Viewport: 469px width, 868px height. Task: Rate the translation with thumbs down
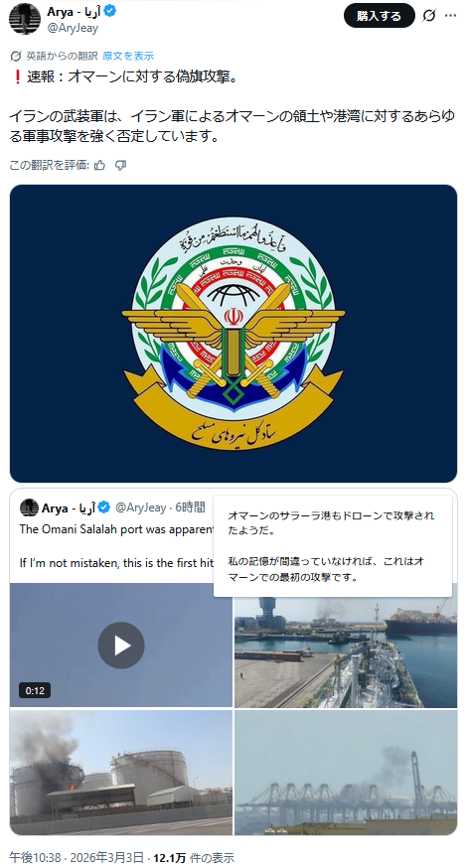point(120,165)
